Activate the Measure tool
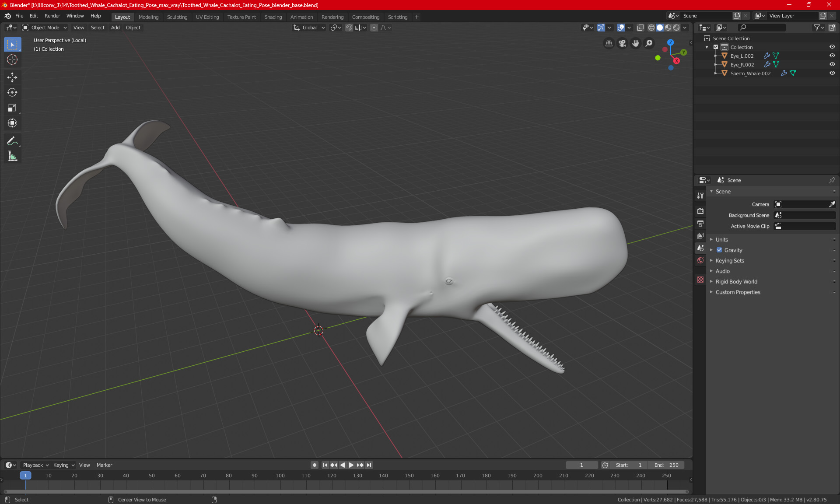This screenshot has height=504, width=840. coord(12,156)
